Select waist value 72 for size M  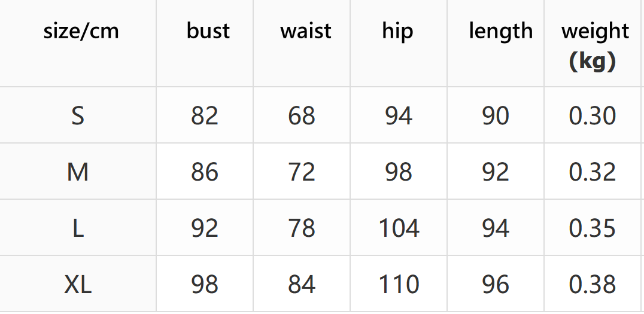click(x=301, y=172)
